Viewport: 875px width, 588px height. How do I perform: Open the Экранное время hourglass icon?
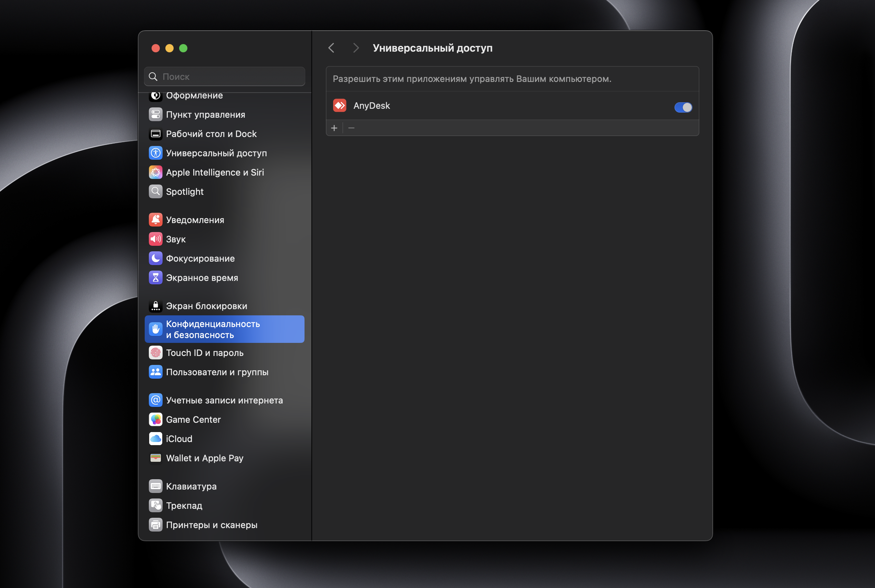(x=155, y=277)
